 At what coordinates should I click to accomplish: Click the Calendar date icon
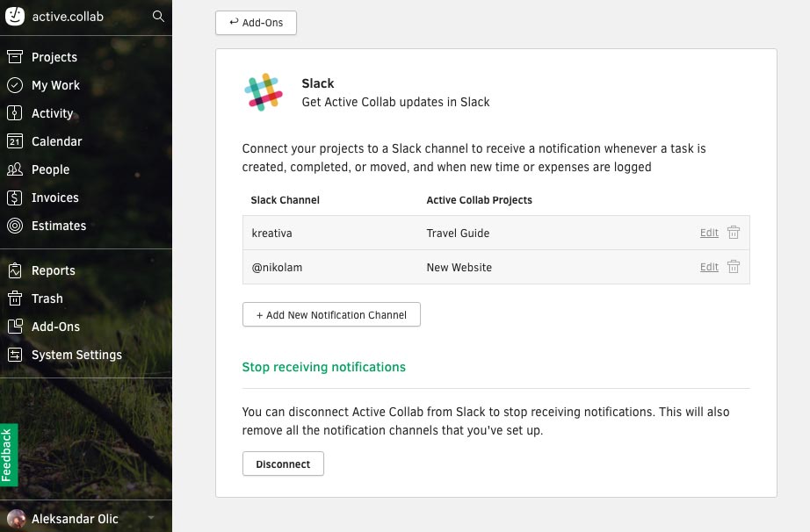coord(15,140)
